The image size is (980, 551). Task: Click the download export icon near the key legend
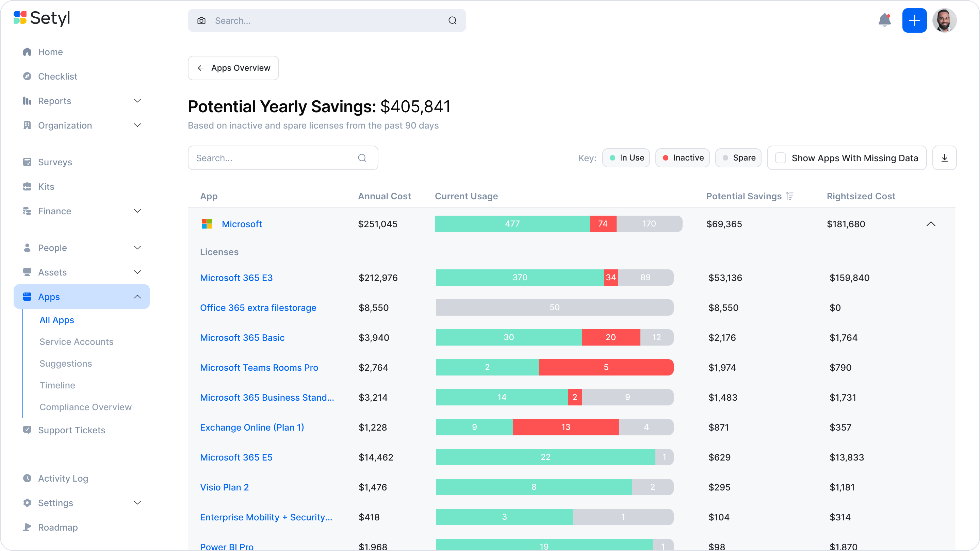pyautogui.click(x=944, y=158)
